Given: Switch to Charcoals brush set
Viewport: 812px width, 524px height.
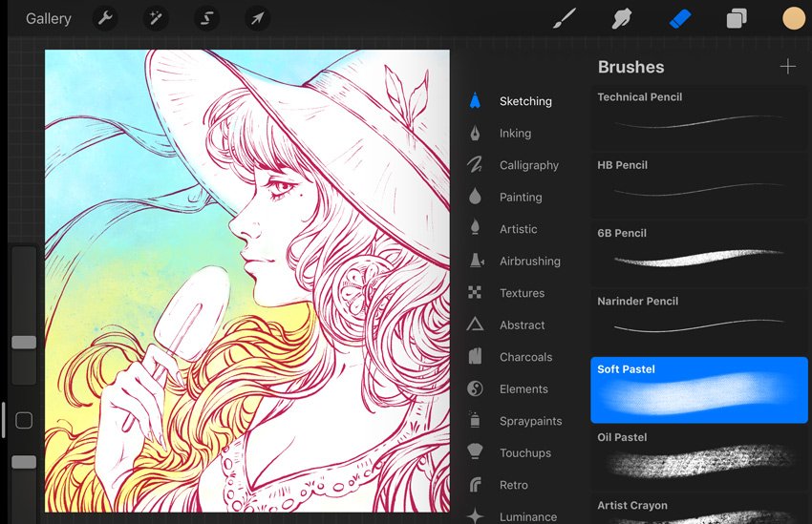Looking at the screenshot, I should click(x=525, y=357).
